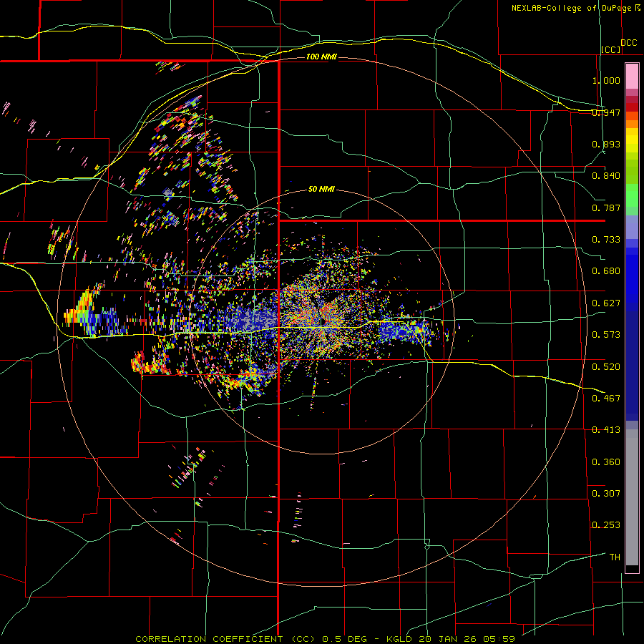
Task: Click the [CC] label above the color scale
Action: click(611, 49)
